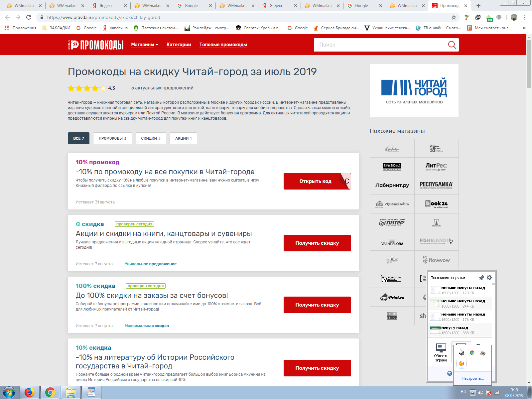The width and height of the screenshot is (532, 399).
Task: Select the ВСЕ 7 filter tab
Action: click(78, 138)
